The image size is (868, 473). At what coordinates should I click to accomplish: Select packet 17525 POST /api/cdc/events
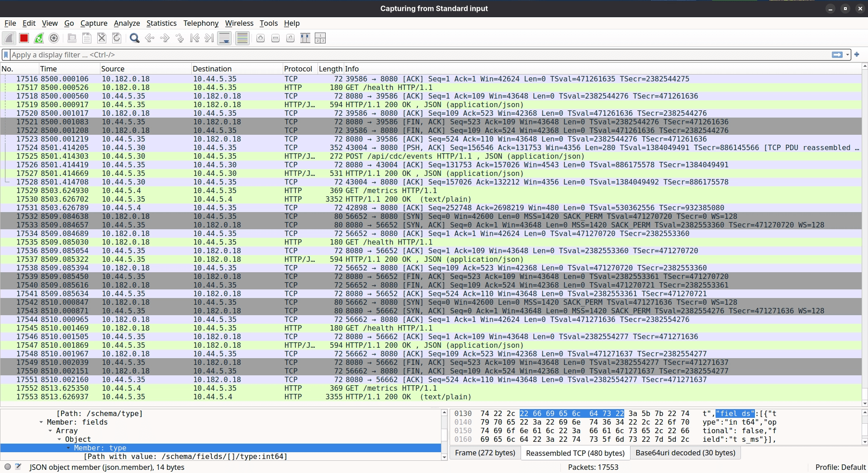(x=431, y=156)
